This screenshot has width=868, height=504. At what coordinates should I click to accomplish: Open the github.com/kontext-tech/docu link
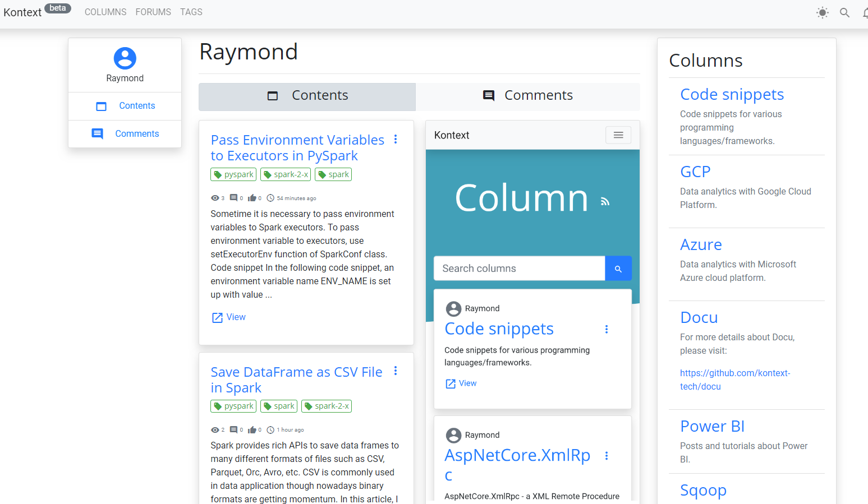pos(735,380)
